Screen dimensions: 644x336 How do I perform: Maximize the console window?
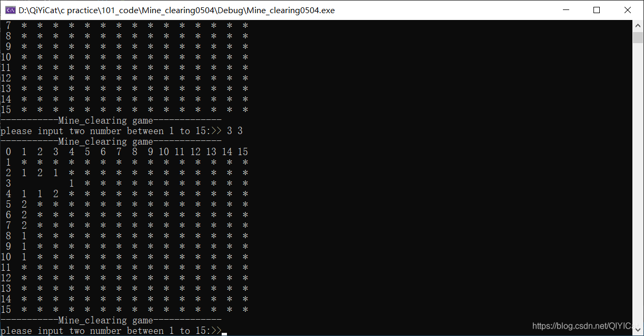pos(596,10)
